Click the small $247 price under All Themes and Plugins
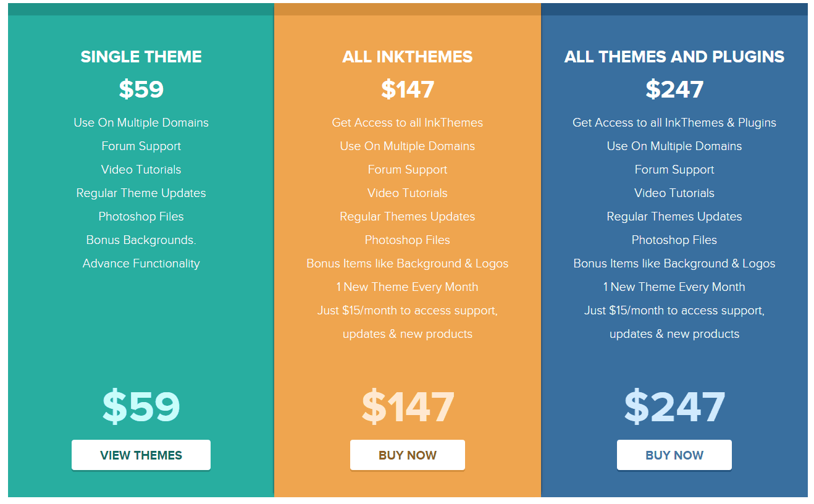 coord(674,90)
